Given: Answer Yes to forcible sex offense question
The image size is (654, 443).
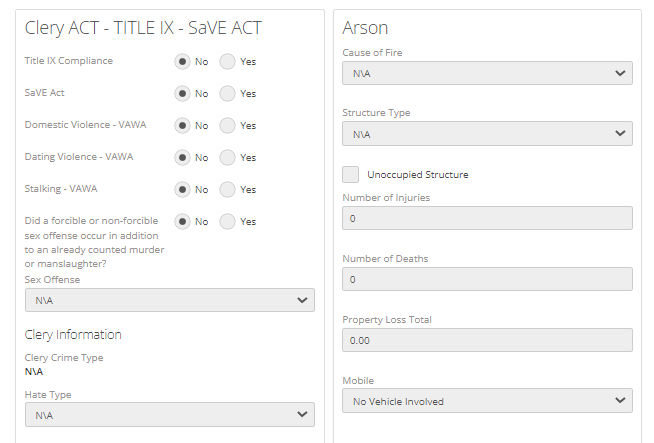Looking at the screenshot, I should 227,222.
